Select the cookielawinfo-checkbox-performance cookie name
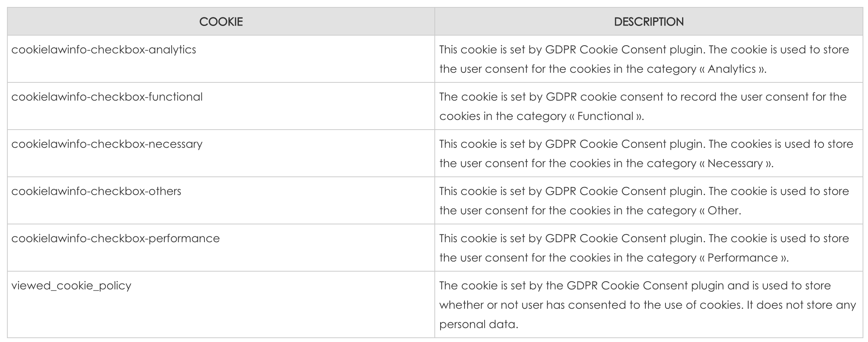Screen dimensions: 868x342 click(116, 238)
